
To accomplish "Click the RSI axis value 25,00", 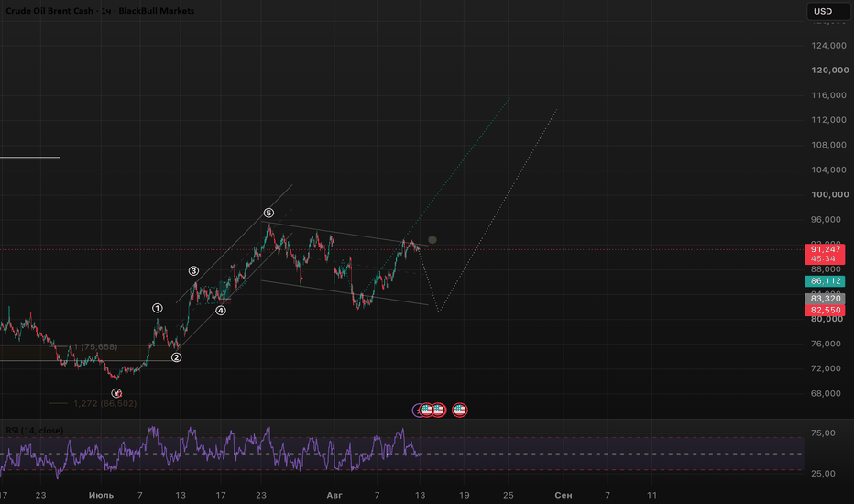I will tap(823, 474).
